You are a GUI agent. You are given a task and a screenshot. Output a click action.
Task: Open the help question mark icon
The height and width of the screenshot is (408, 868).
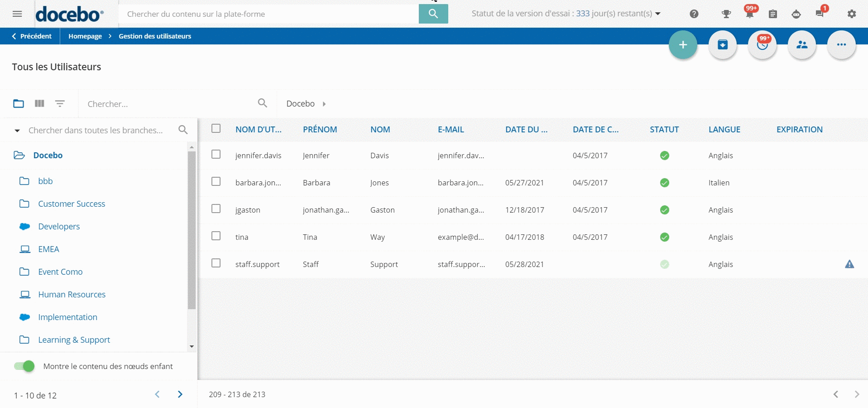pyautogui.click(x=694, y=14)
